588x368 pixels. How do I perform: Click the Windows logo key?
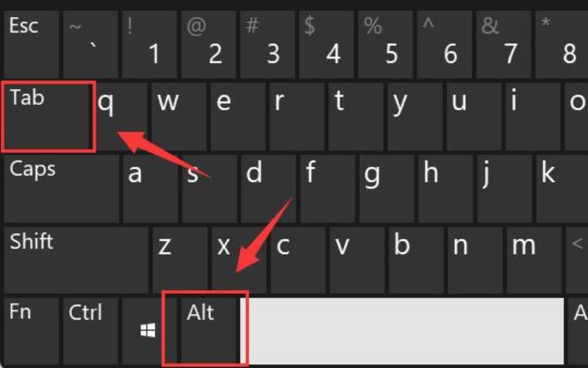(149, 331)
